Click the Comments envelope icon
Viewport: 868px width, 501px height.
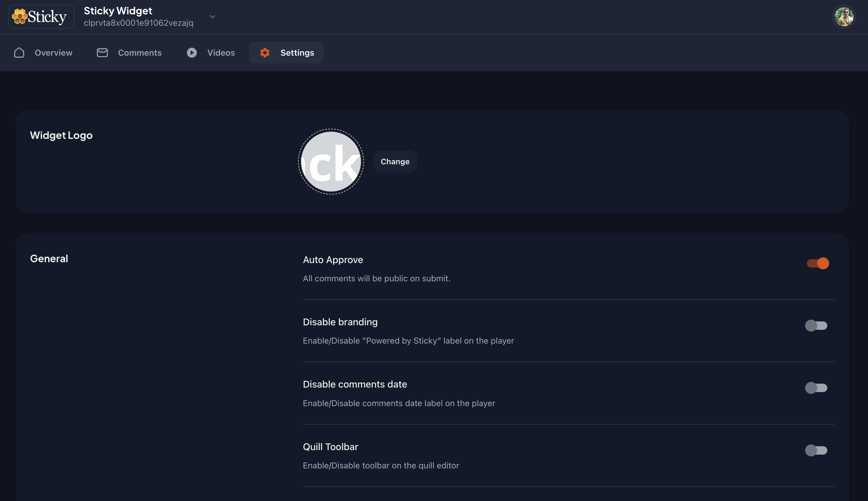click(102, 53)
